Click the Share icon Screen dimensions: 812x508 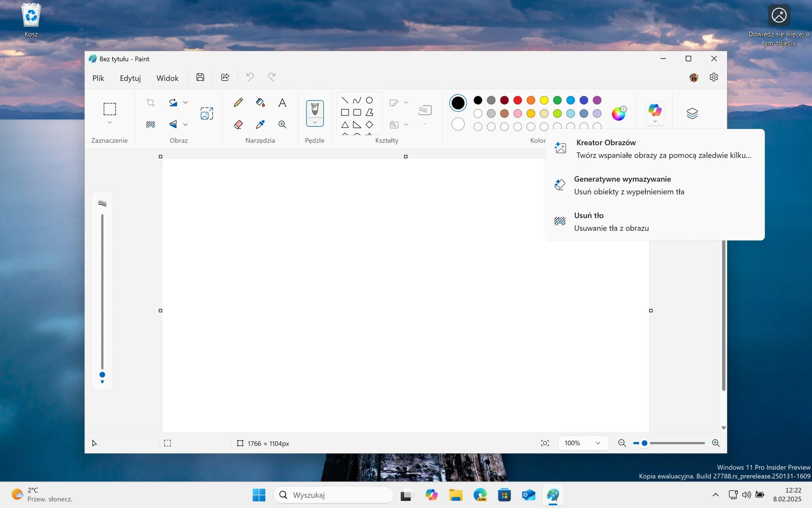click(225, 77)
